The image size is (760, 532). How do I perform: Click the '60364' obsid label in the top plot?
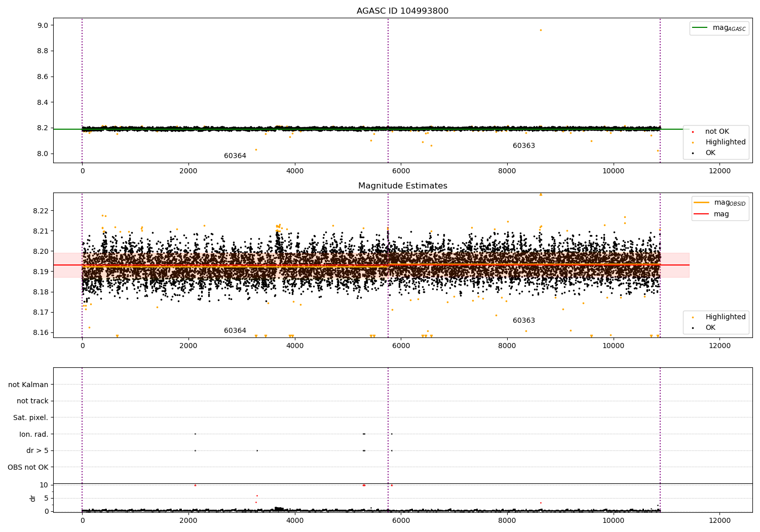tap(235, 156)
